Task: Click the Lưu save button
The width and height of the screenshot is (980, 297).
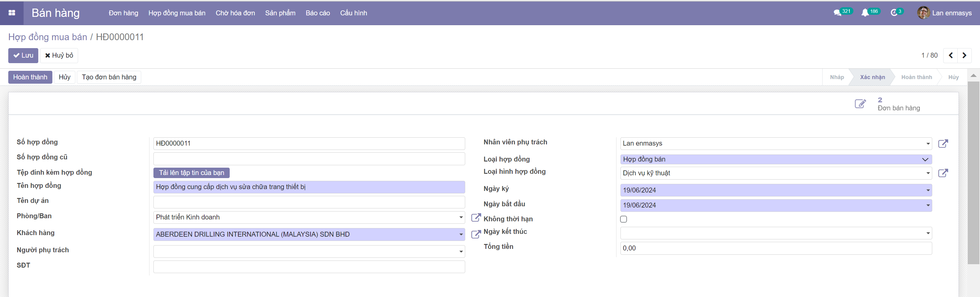Action: coord(23,55)
